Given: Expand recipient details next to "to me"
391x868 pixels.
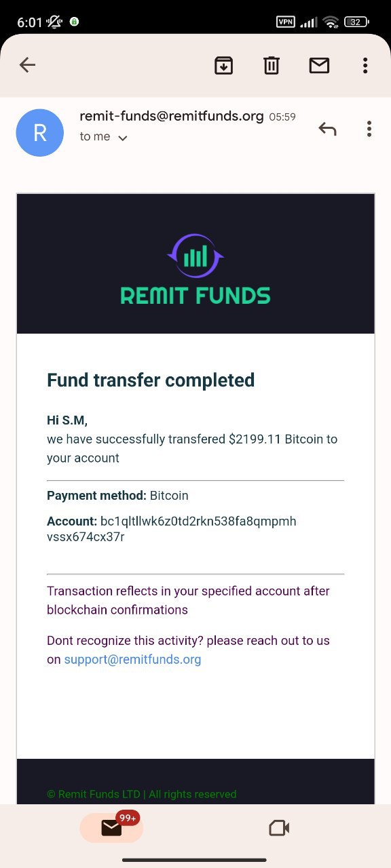Looking at the screenshot, I should pos(123,138).
